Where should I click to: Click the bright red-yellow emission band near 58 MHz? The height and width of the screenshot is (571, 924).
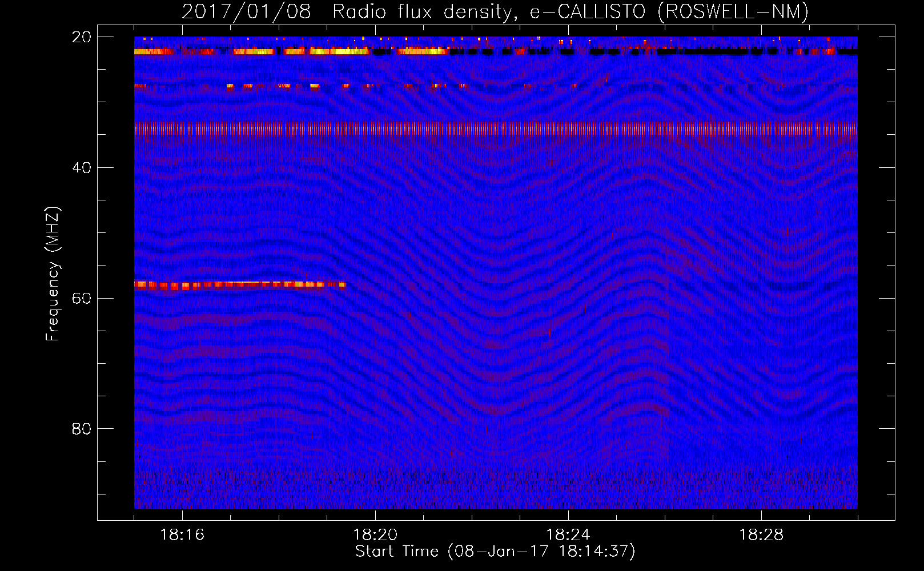pyautogui.click(x=240, y=285)
